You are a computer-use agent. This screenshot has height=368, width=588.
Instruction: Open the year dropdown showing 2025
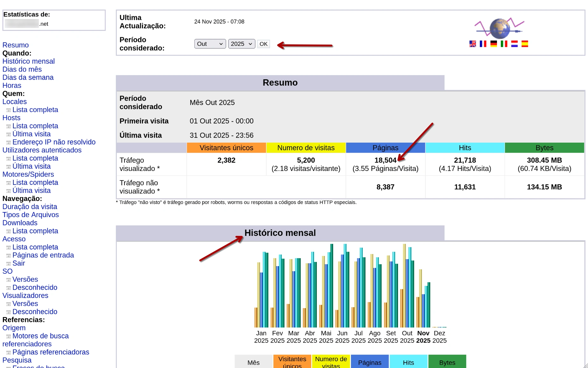pos(241,44)
